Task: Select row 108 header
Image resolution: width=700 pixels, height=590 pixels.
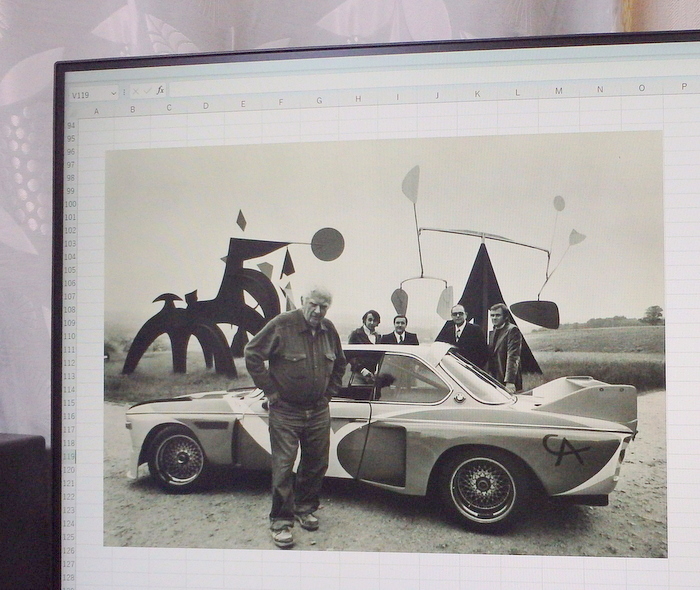Action: pyautogui.click(x=70, y=310)
